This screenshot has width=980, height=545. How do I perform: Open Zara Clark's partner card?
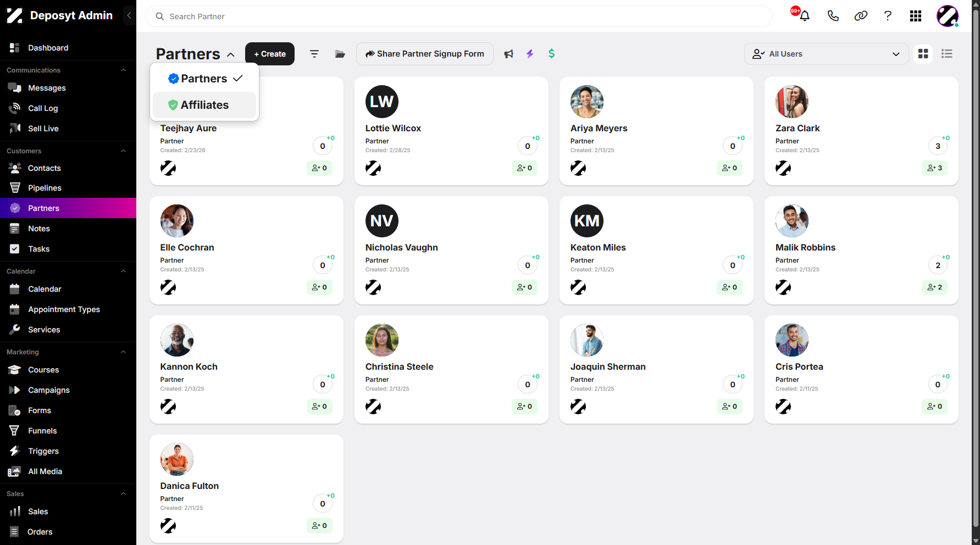(861, 131)
